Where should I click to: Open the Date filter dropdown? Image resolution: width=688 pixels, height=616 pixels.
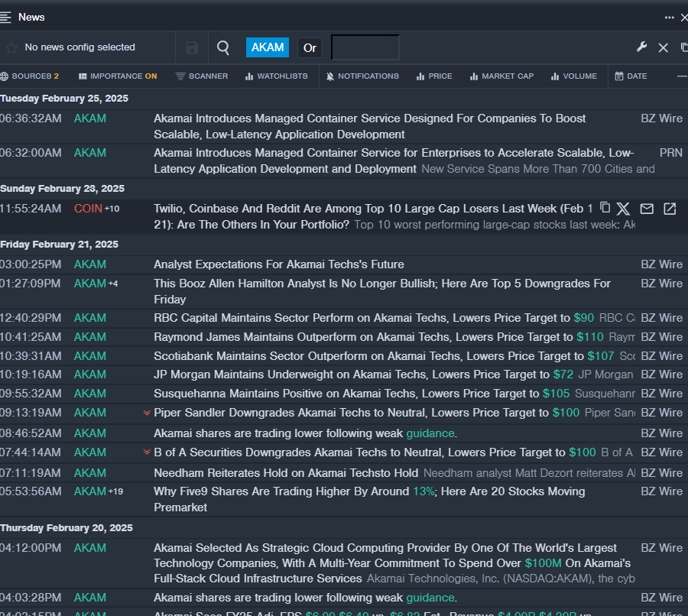pos(631,76)
